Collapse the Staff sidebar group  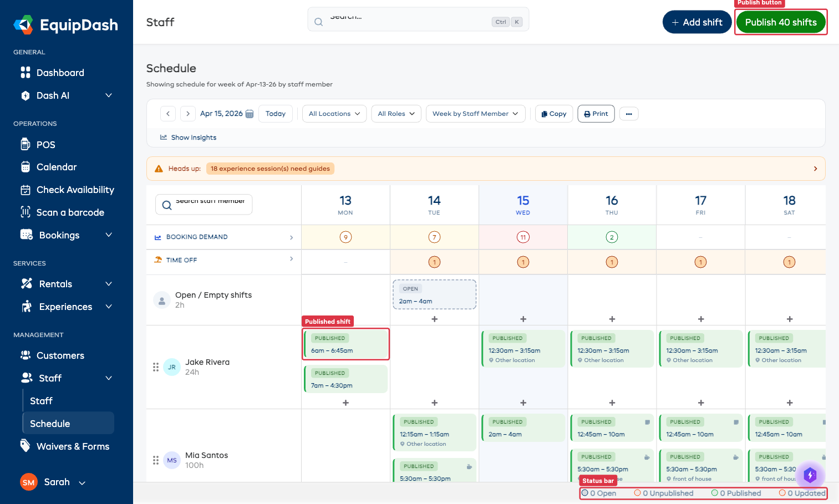tap(67, 378)
